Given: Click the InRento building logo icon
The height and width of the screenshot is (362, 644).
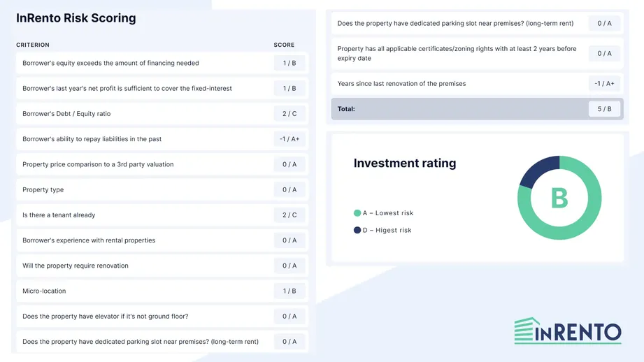Looking at the screenshot, I should (x=527, y=330).
